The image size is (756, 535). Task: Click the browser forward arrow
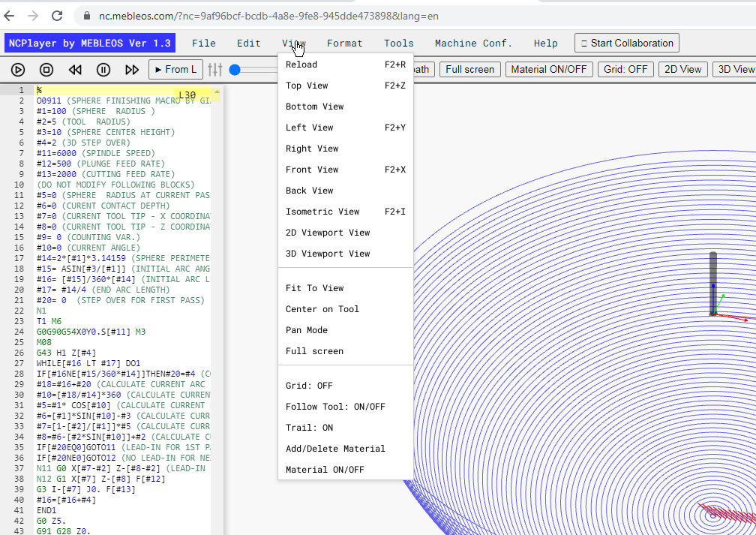(x=33, y=16)
